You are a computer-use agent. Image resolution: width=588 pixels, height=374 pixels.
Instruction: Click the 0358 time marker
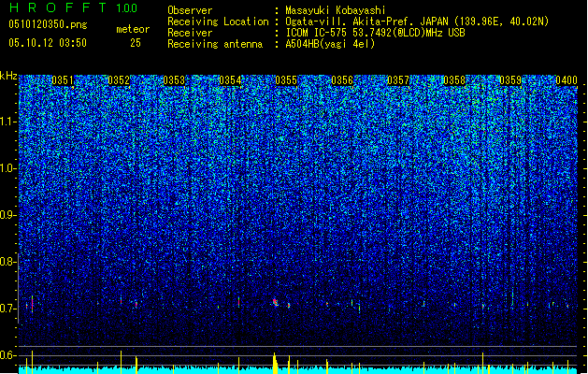454,80
